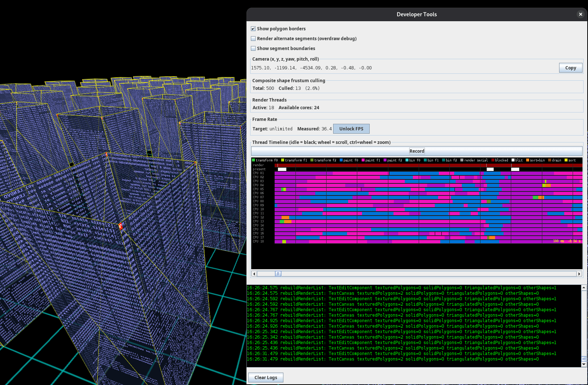Click the Developer Tools title bar
The width and height of the screenshot is (588, 385).
point(416,14)
